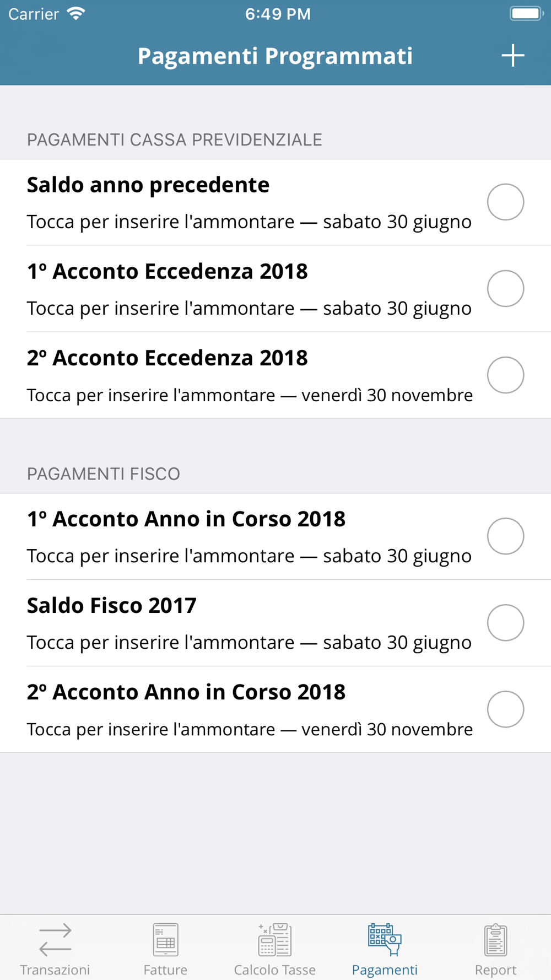Screen dimensions: 551x980
Task: Switch to the Report tab label
Action: tap(495, 970)
